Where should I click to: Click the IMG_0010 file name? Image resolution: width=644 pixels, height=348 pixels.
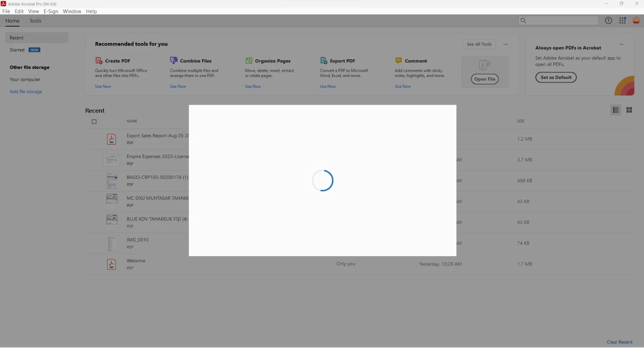coord(138,240)
